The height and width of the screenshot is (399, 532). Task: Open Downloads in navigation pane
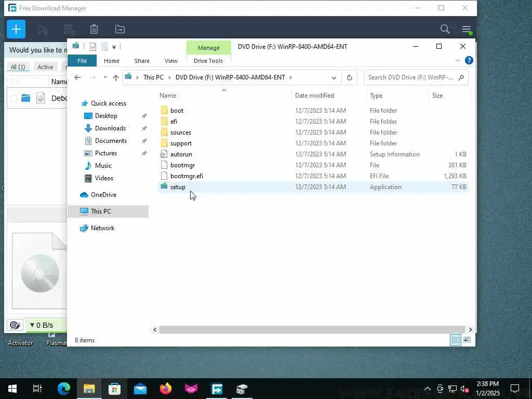click(110, 128)
